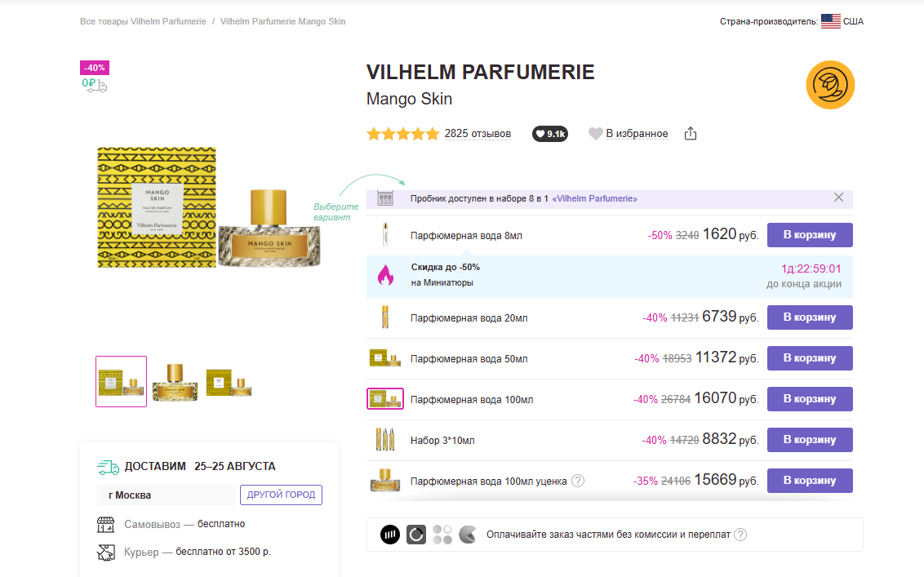Click the black striped payment service icon
The width and height of the screenshot is (924, 577).
pyautogui.click(x=389, y=535)
